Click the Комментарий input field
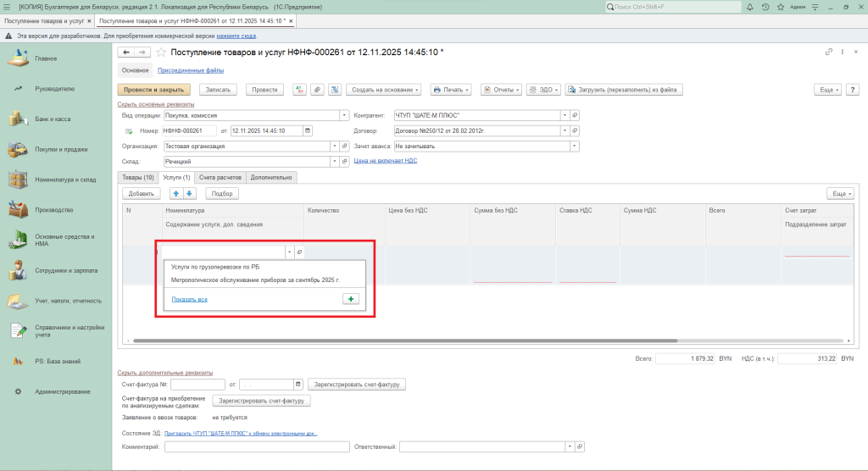Screen dimensions: 868x471 tap(257, 446)
